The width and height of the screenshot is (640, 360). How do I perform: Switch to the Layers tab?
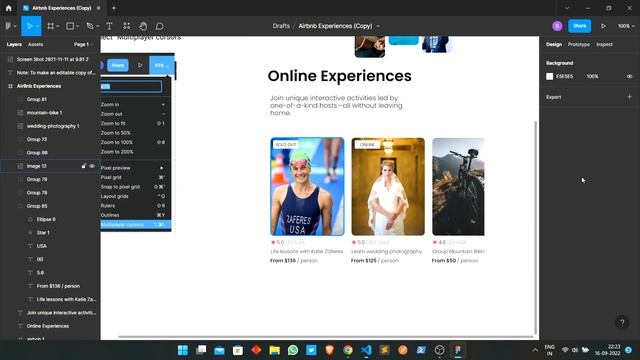click(x=14, y=44)
